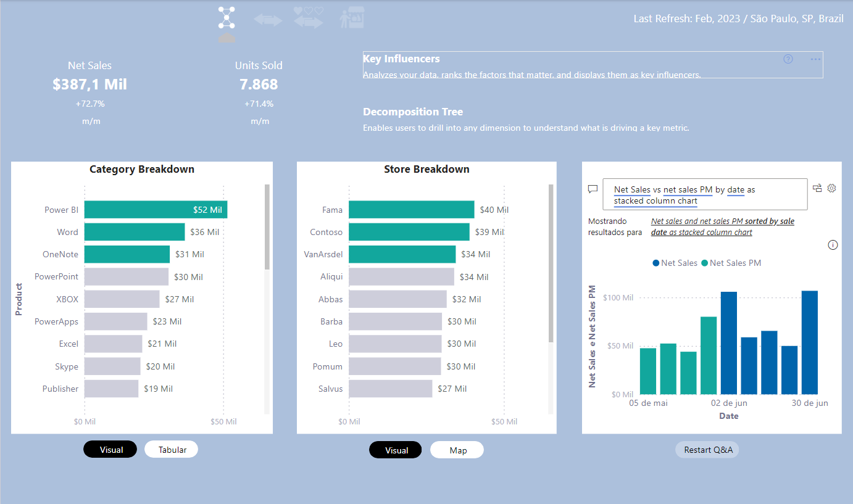Screen dimensions: 853x504
Task: Click Restart Q&A button
Action: pos(707,450)
